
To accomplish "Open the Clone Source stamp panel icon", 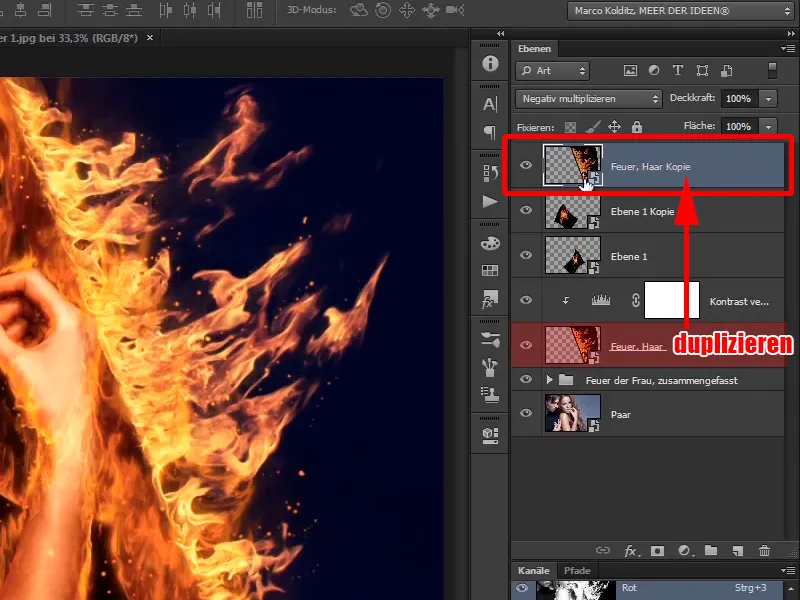I will [x=490, y=394].
